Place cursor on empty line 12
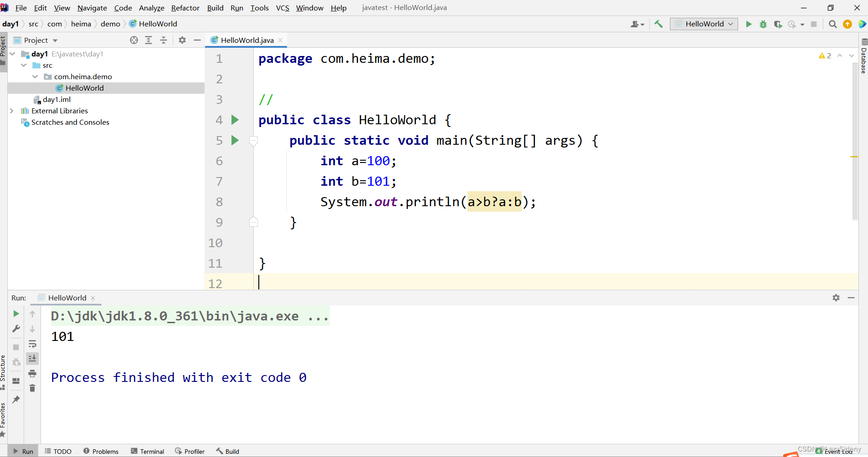Image resolution: width=868 pixels, height=457 pixels. 556,282
